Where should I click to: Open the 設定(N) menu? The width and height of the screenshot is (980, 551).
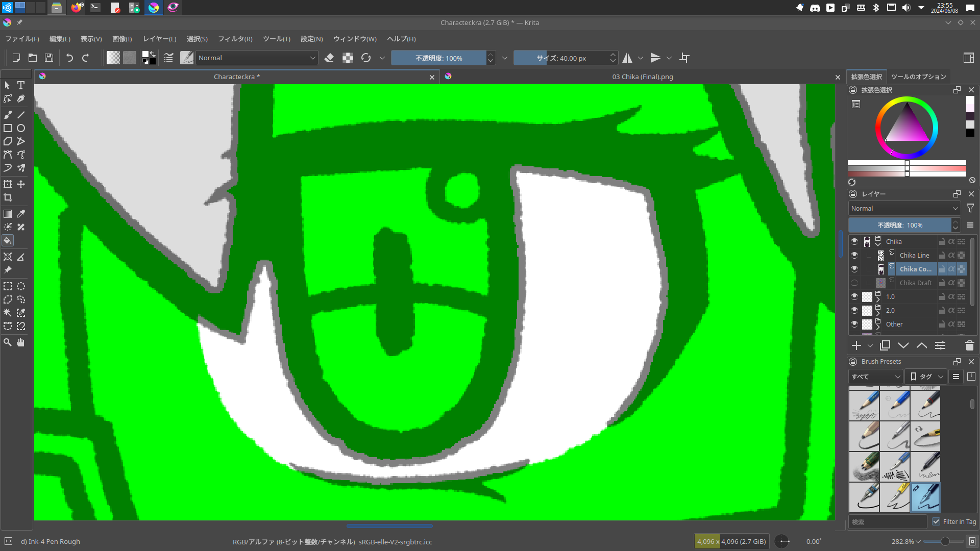[311, 39]
